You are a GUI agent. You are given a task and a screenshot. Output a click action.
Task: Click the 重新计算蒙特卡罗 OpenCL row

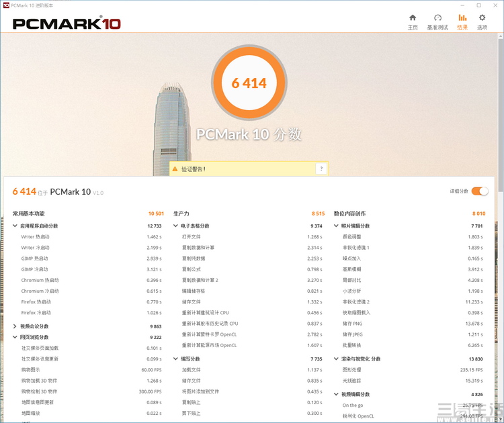[x=252, y=334]
